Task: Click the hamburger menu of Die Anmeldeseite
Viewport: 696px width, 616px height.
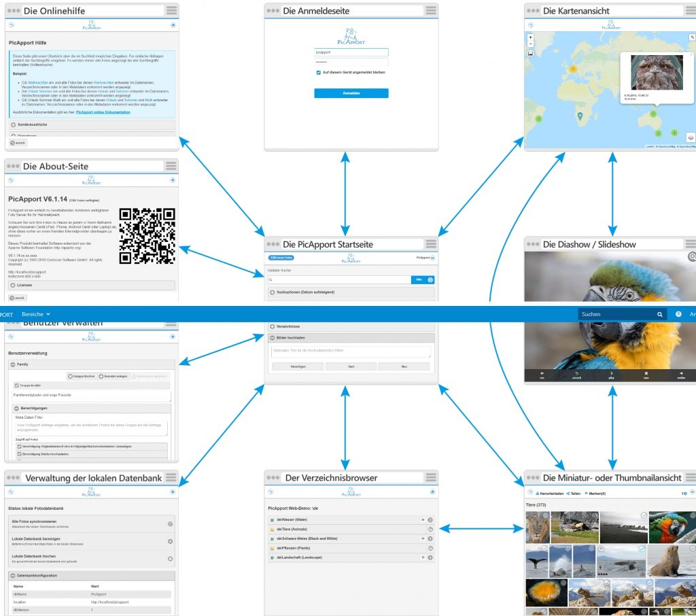Action: coord(431,11)
